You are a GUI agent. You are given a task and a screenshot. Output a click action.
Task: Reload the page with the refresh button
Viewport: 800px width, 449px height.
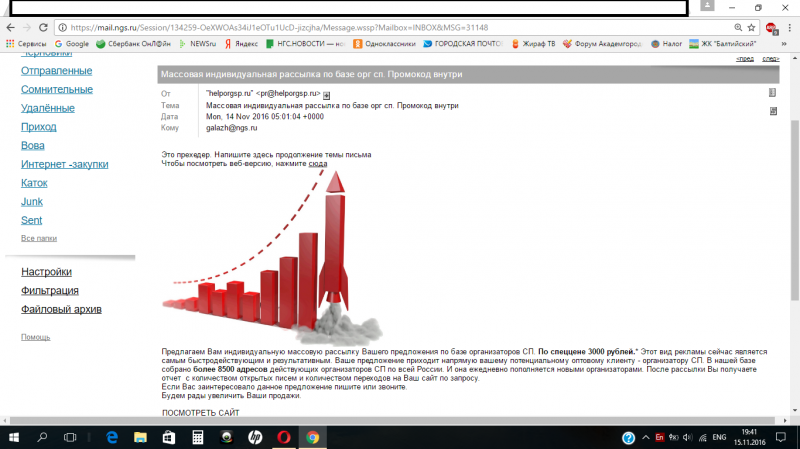click(x=44, y=27)
